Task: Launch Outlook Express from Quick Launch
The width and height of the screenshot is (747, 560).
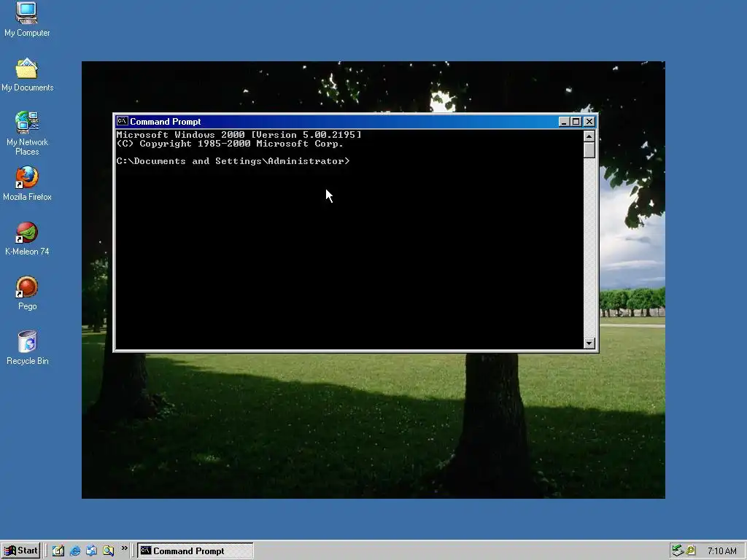Action: (x=91, y=551)
